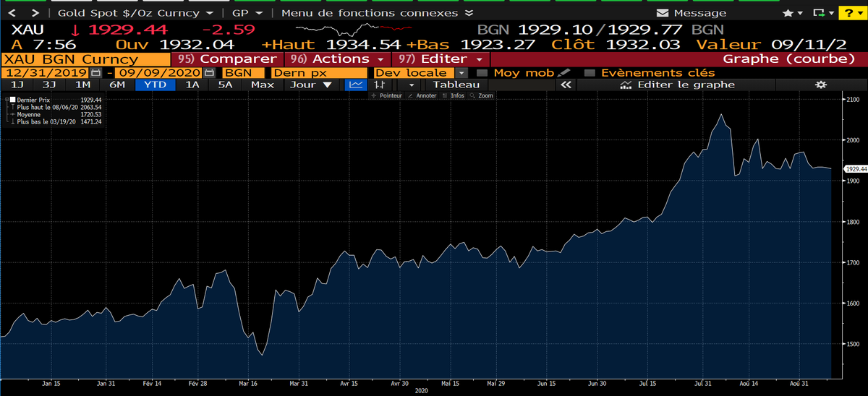Click the Tableau button
This screenshot has height=396, width=868.
pyautogui.click(x=456, y=85)
